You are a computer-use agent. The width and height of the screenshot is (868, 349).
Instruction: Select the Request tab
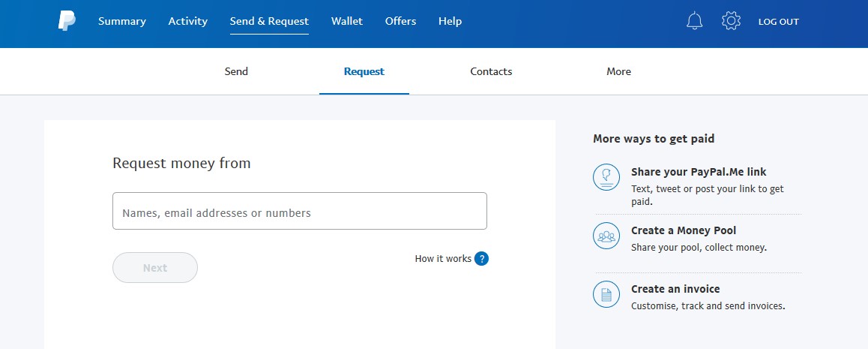pyautogui.click(x=364, y=72)
